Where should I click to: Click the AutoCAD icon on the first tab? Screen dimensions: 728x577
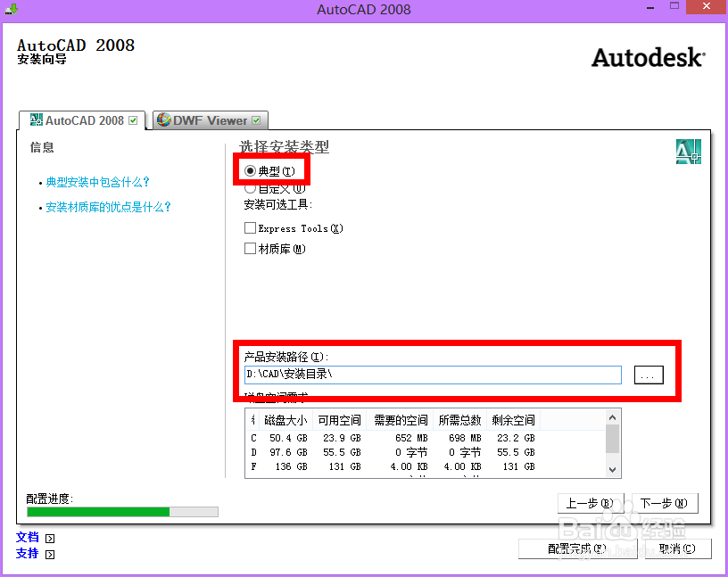coord(36,120)
